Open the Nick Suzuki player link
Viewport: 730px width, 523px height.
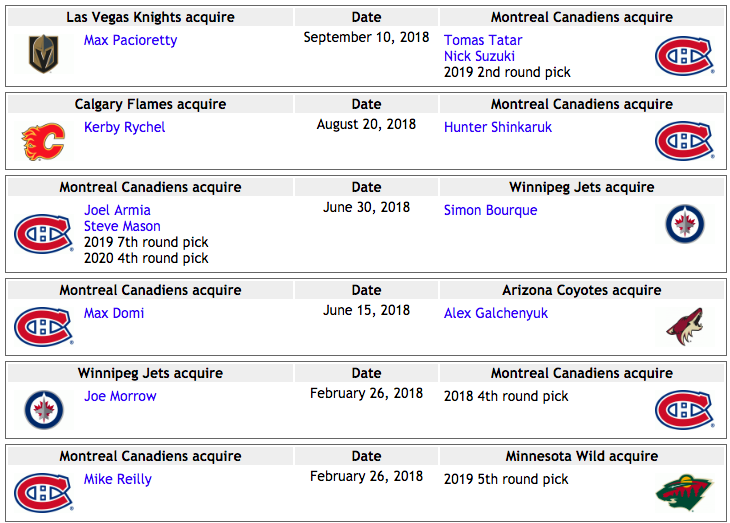coord(479,56)
